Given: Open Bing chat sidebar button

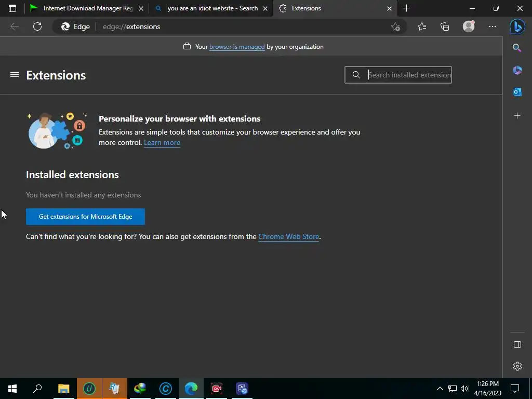Looking at the screenshot, I should click(517, 26).
